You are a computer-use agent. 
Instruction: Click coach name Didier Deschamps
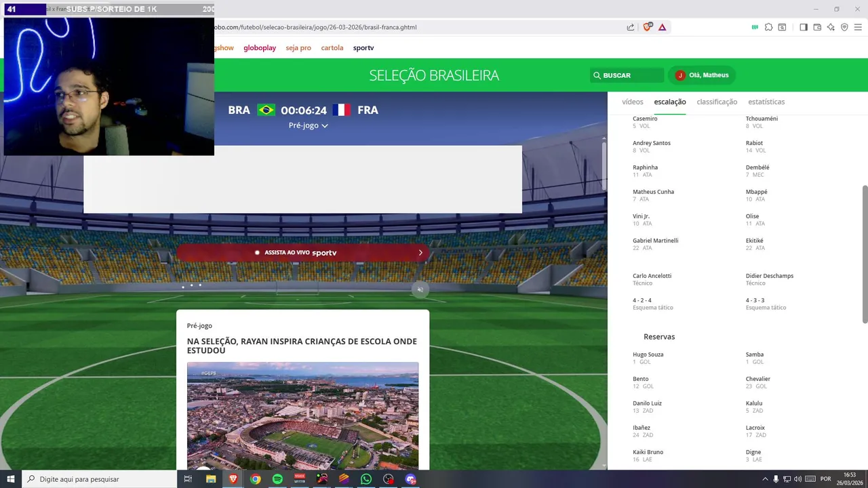click(770, 276)
